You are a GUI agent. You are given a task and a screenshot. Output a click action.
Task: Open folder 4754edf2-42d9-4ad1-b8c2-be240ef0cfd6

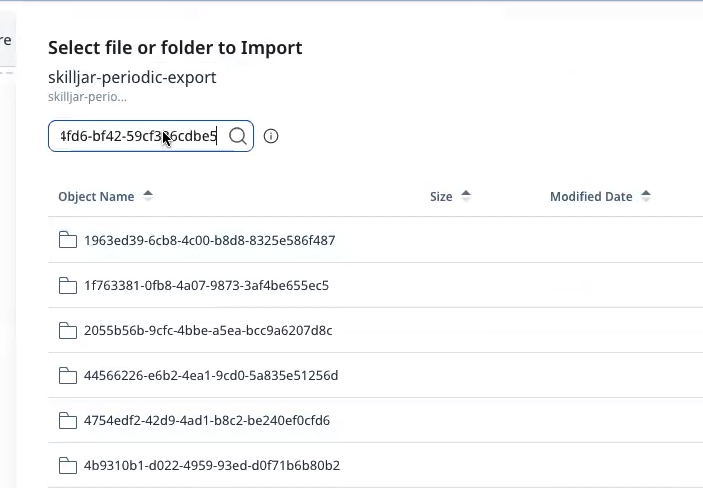coord(207,420)
